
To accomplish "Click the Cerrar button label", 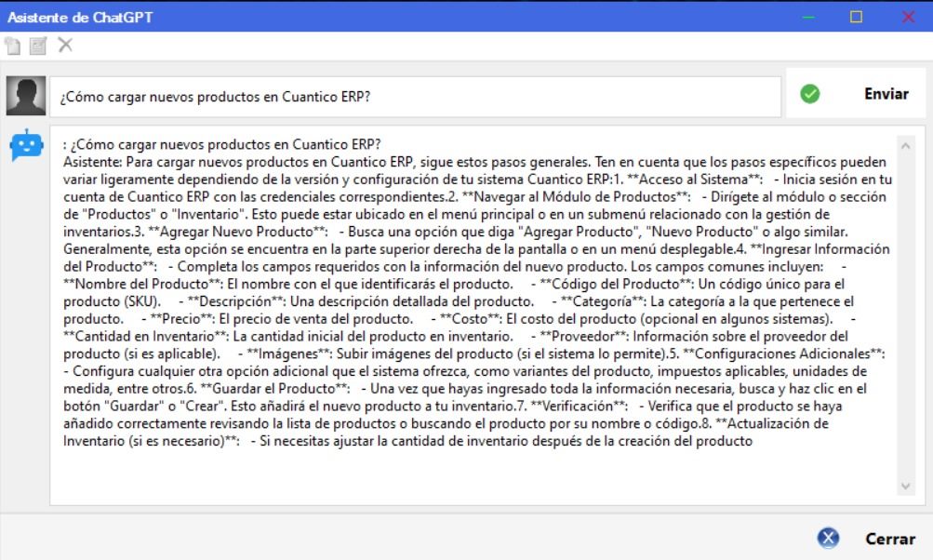I will click(x=890, y=539).
